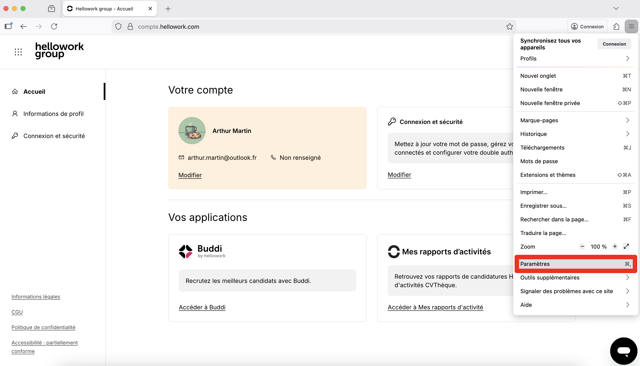This screenshot has height=366, width=640.
Task: Bookmark this page with the star icon
Action: [509, 27]
